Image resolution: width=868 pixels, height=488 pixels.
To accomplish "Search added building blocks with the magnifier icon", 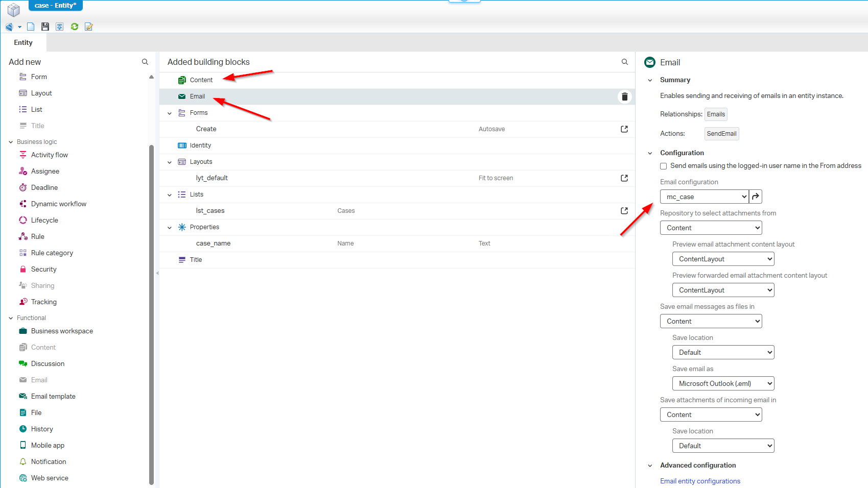I will pos(624,62).
